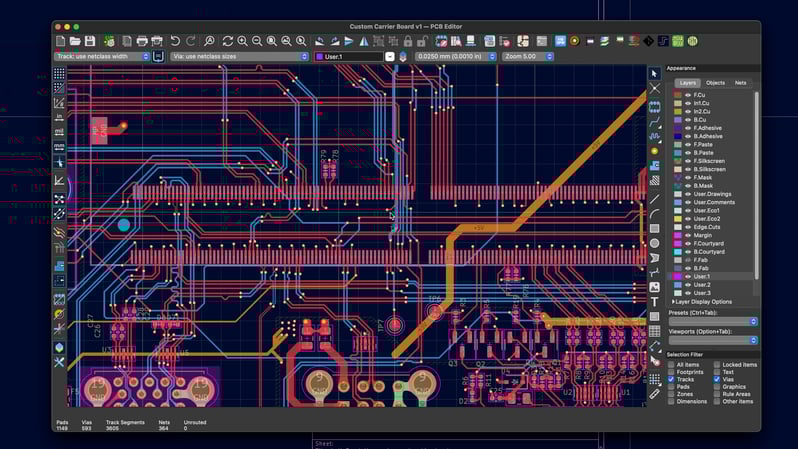Expand Layer Display Options

[702, 302]
